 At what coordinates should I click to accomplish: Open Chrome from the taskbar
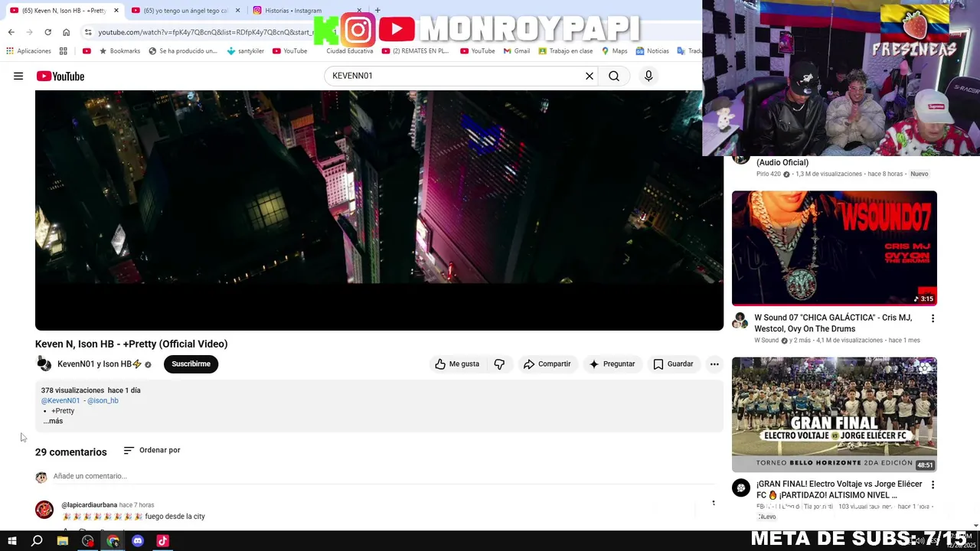pyautogui.click(x=113, y=540)
